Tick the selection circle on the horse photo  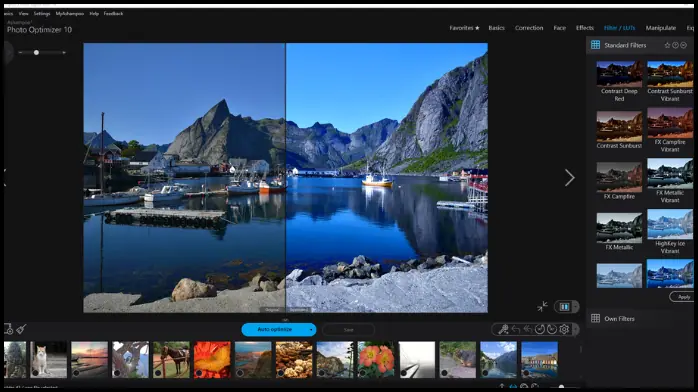pos(158,373)
